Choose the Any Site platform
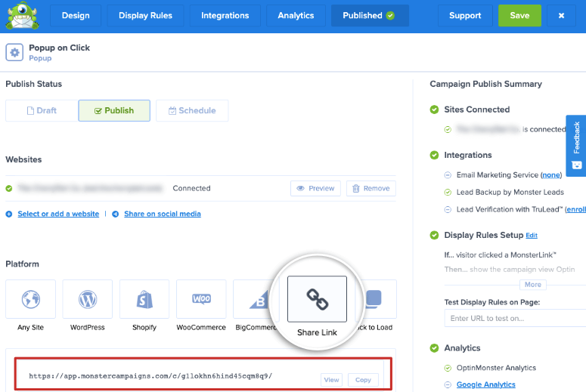The width and height of the screenshot is (586, 392). point(31,299)
